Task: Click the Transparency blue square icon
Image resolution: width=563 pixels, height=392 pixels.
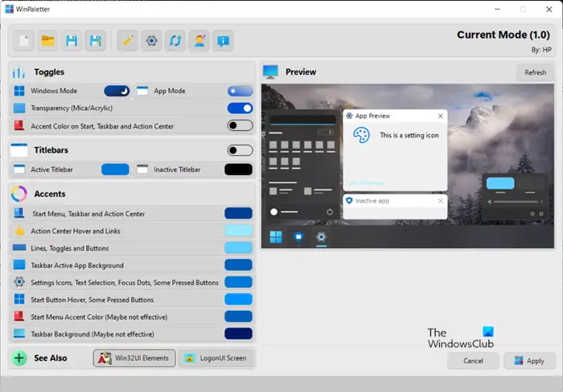Action: point(19,108)
